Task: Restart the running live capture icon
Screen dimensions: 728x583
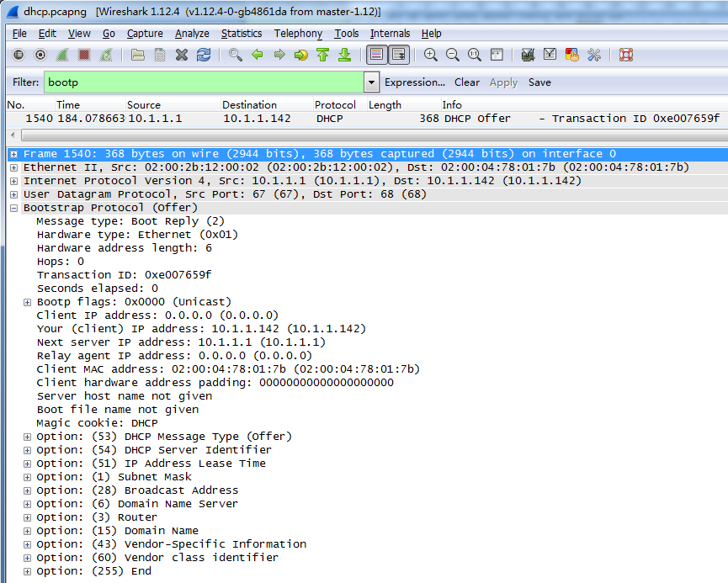Action: tap(106, 55)
